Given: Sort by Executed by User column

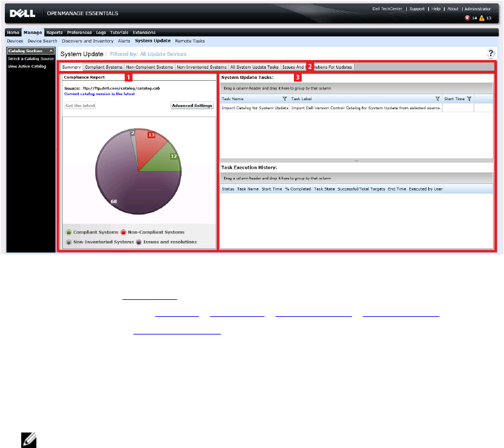Looking at the screenshot, I should coord(426,189).
